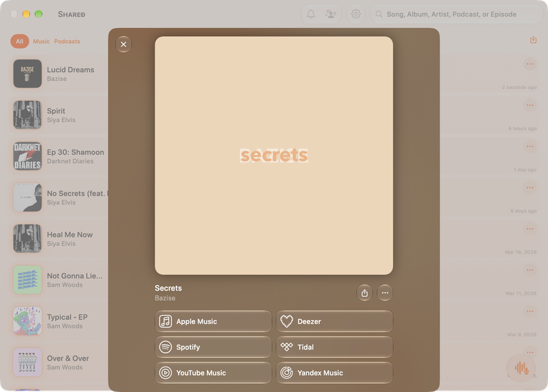Screen dimensions: 548x392
Task: Open the people sharing icon
Action: [331, 14]
